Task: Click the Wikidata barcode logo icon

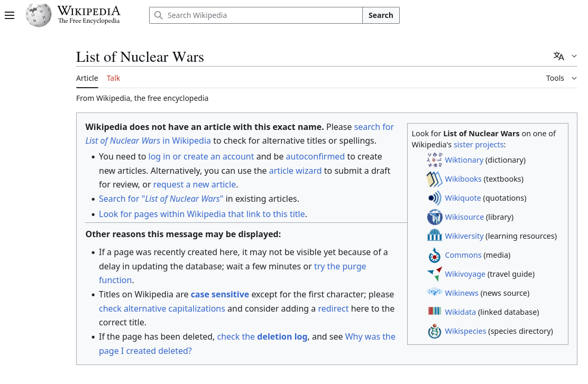Action: [x=435, y=311]
